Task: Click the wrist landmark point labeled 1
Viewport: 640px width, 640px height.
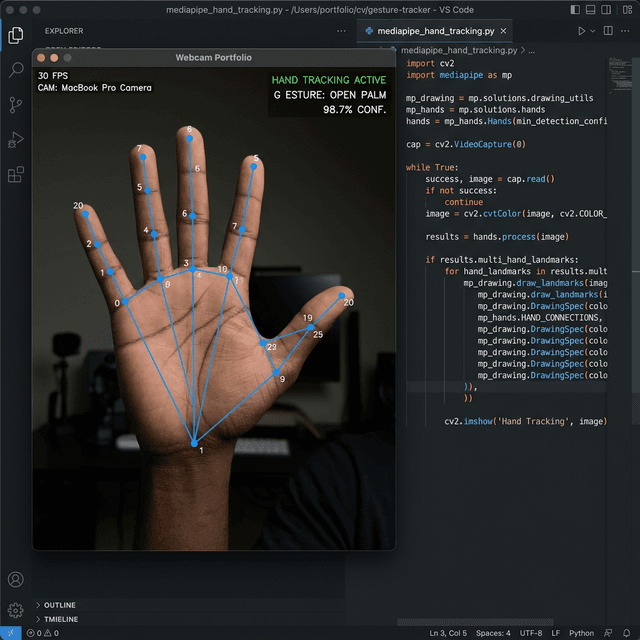Action: (x=195, y=443)
